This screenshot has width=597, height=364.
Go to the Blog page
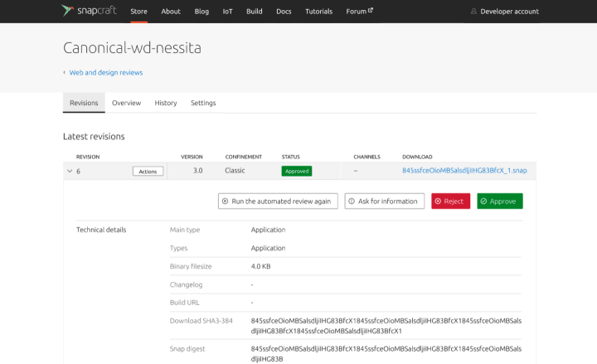pos(201,12)
